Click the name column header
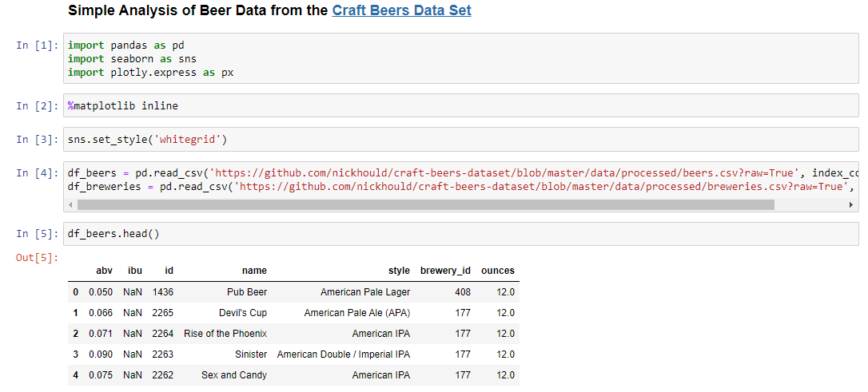 [255, 271]
